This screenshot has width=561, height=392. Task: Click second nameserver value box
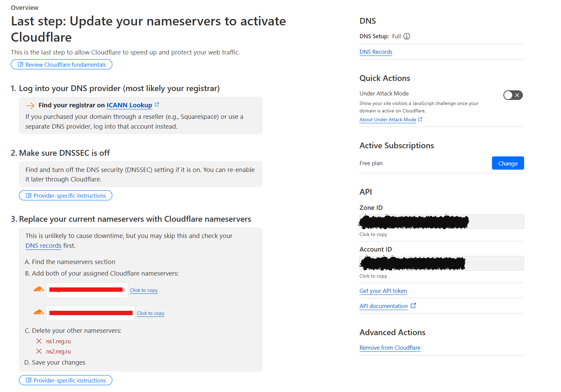(x=91, y=313)
